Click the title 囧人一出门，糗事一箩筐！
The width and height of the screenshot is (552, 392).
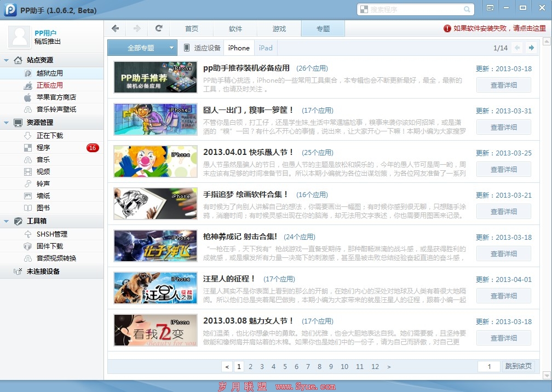249,110
